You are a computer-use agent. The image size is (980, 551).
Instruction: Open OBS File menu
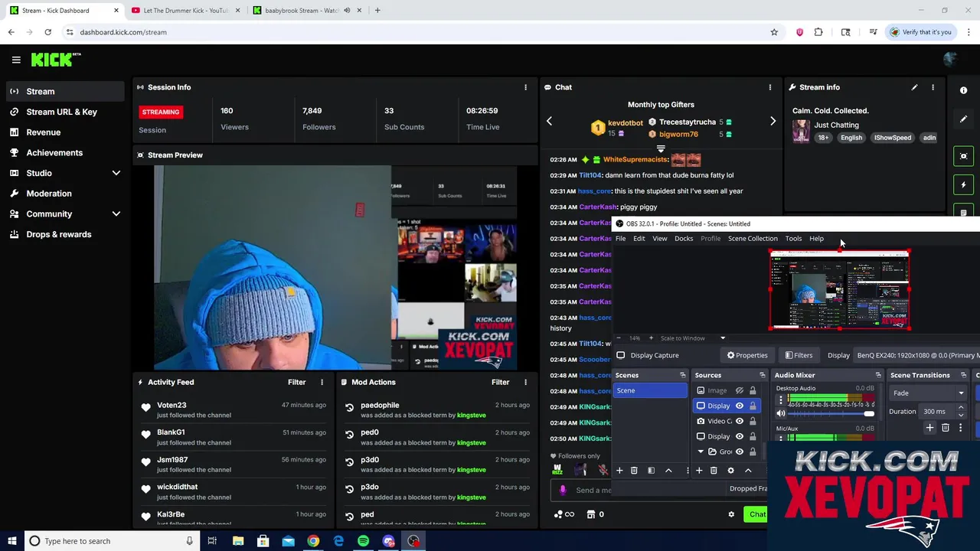[x=621, y=239]
